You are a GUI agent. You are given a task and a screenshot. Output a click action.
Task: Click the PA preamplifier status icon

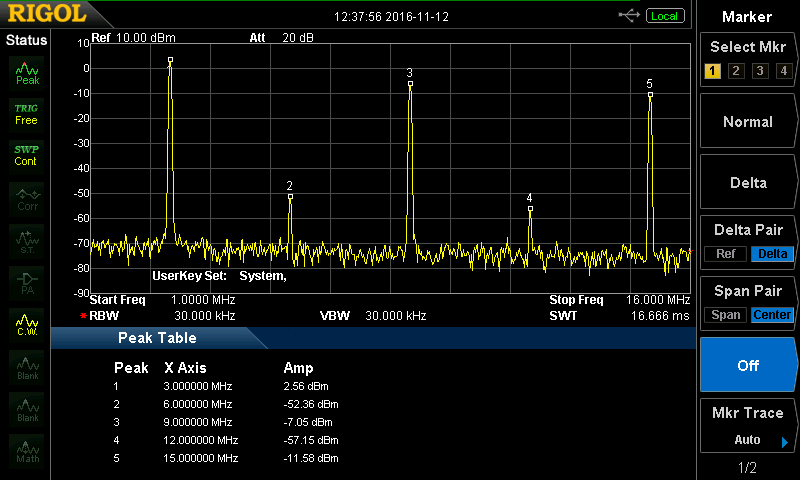27,281
